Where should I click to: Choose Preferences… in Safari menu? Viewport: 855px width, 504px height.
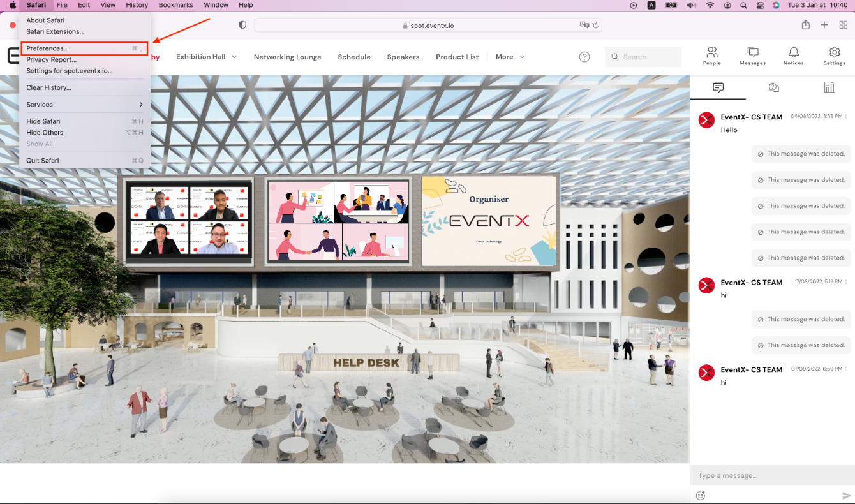85,48
